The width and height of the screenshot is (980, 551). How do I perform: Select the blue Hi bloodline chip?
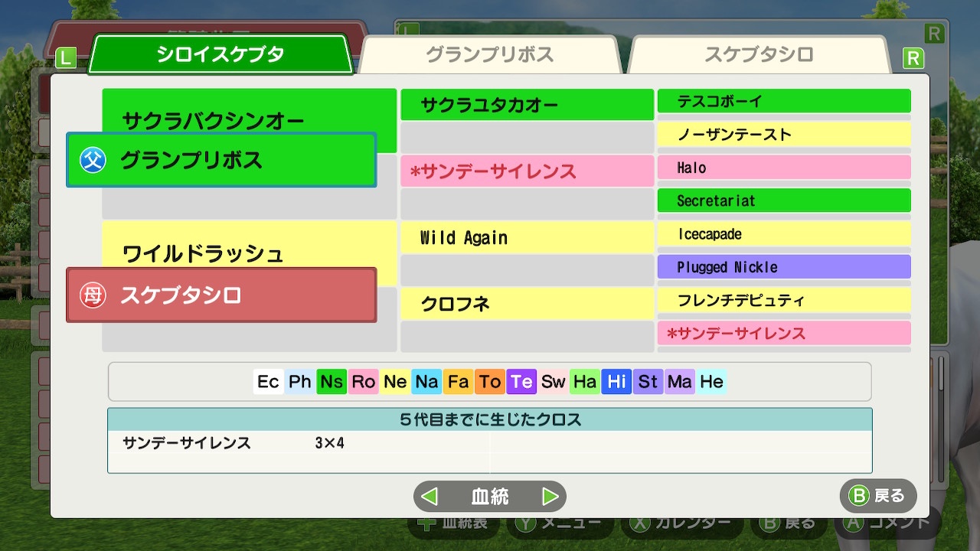(616, 382)
